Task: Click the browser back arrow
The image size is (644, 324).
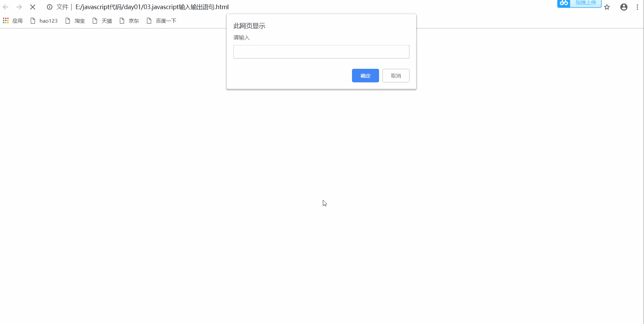Action: pyautogui.click(x=6, y=7)
